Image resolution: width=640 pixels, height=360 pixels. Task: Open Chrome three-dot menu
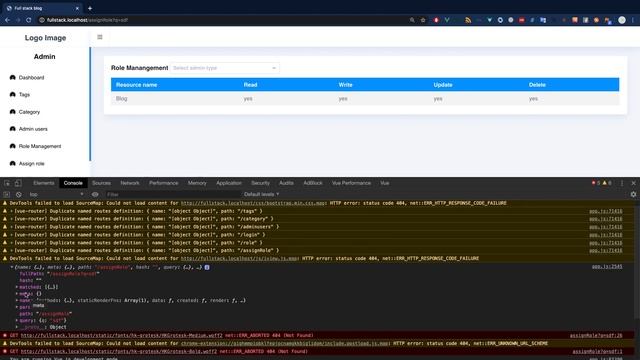point(633,20)
